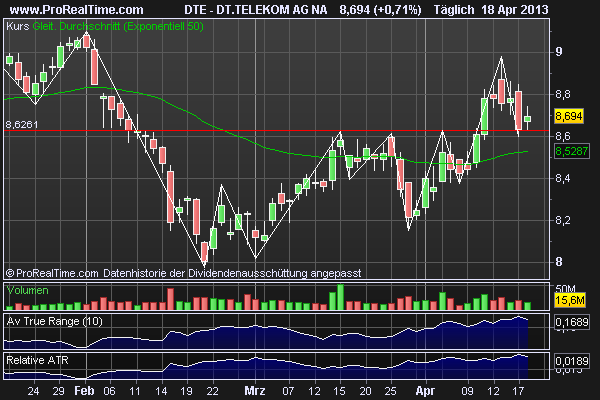Viewport: 600px width, 400px height.
Task: Click the date label 06 on time axis
Action: [109, 391]
